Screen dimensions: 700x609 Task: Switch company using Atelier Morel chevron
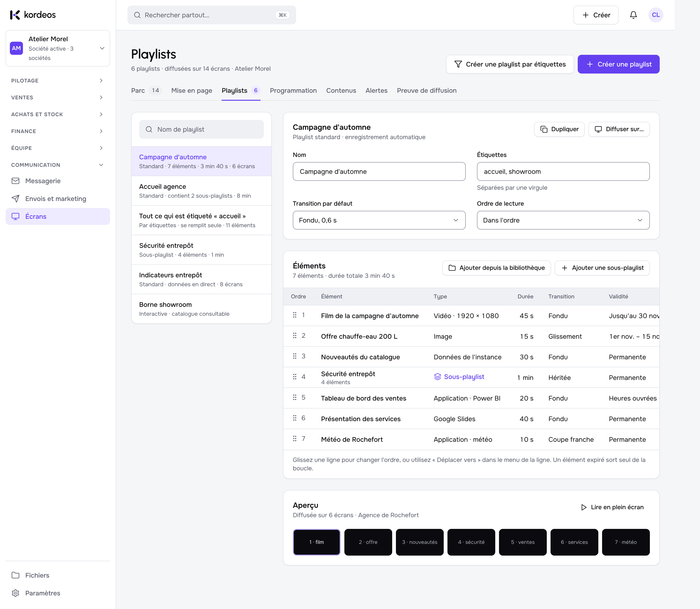(102, 48)
